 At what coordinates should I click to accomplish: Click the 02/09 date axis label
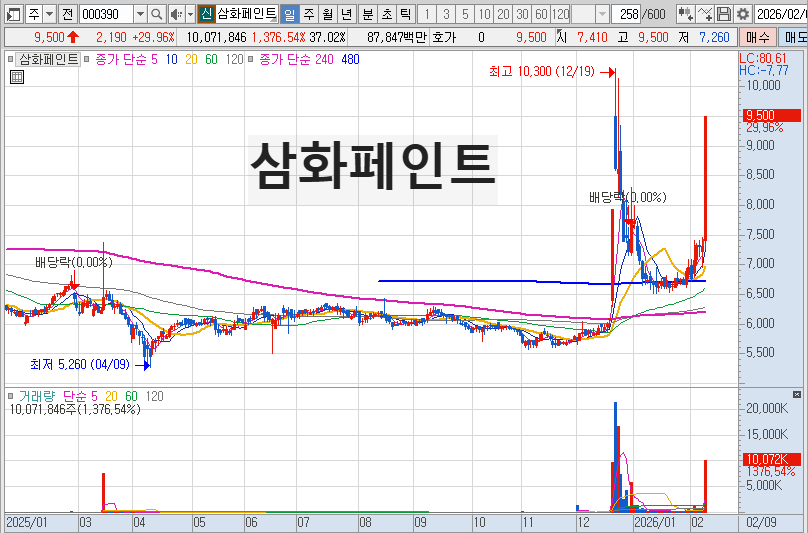pyautogui.click(x=761, y=522)
